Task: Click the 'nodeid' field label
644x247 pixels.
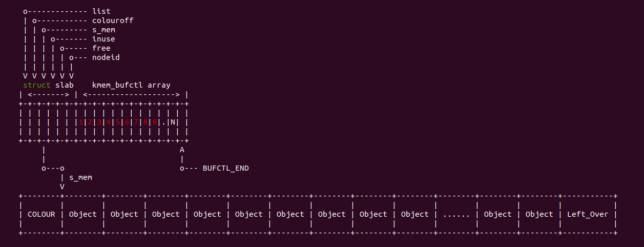Action: tap(106, 57)
